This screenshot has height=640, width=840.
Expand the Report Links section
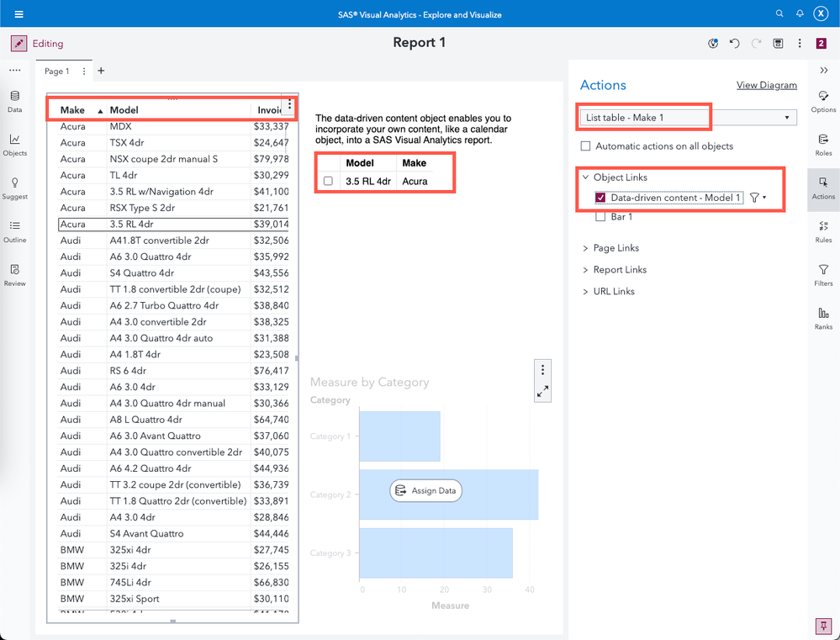(x=585, y=270)
